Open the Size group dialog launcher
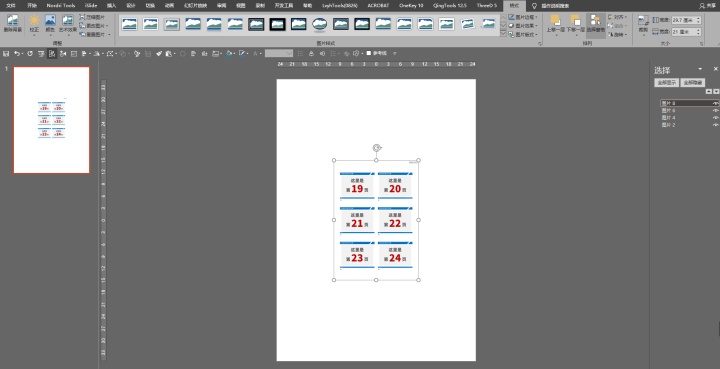The height and width of the screenshot is (369, 720). coord(702,44)
